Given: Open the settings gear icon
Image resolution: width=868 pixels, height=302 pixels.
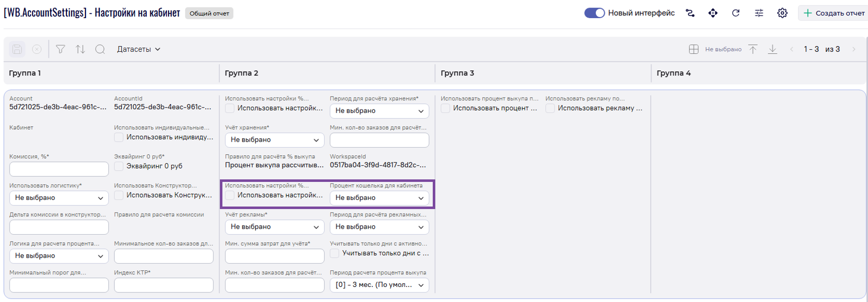Looking at the screenshot, I should tap(782, 13).
